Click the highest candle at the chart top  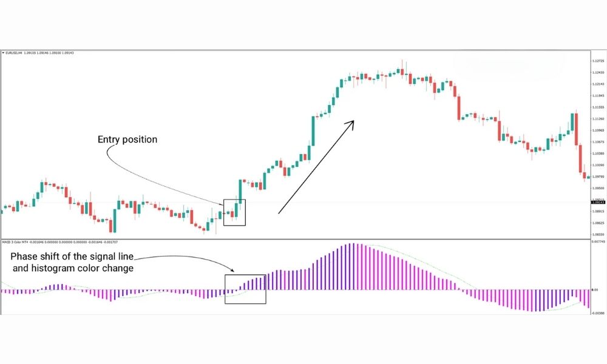click(x=402, y=68)
